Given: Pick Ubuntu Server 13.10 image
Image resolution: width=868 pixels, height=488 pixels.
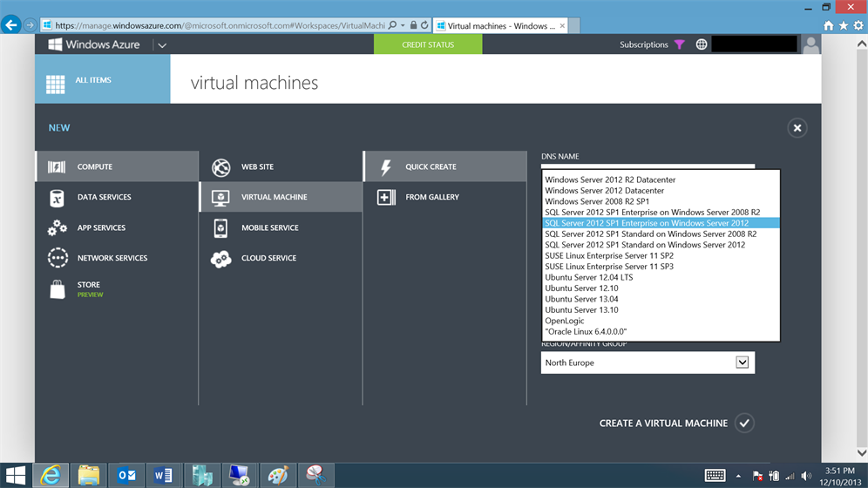Looking at the screenshot, I should click(661, 310).
